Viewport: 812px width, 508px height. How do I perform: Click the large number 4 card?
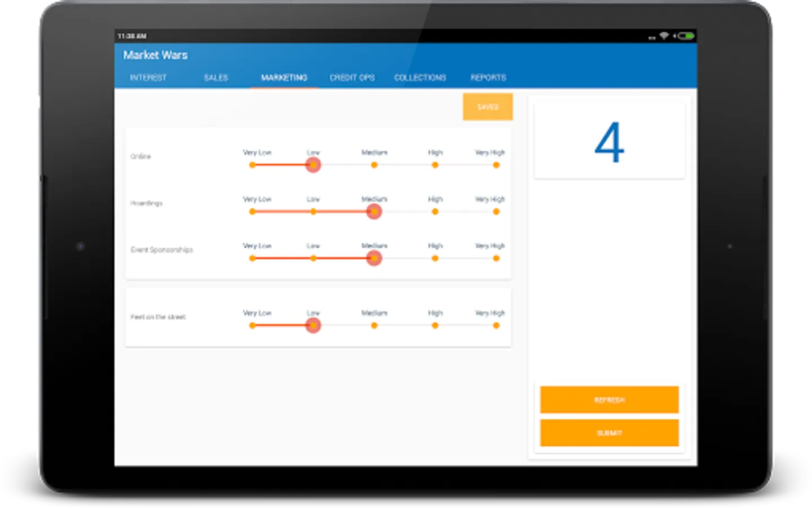pyautogui.click(x=609, y=140)
